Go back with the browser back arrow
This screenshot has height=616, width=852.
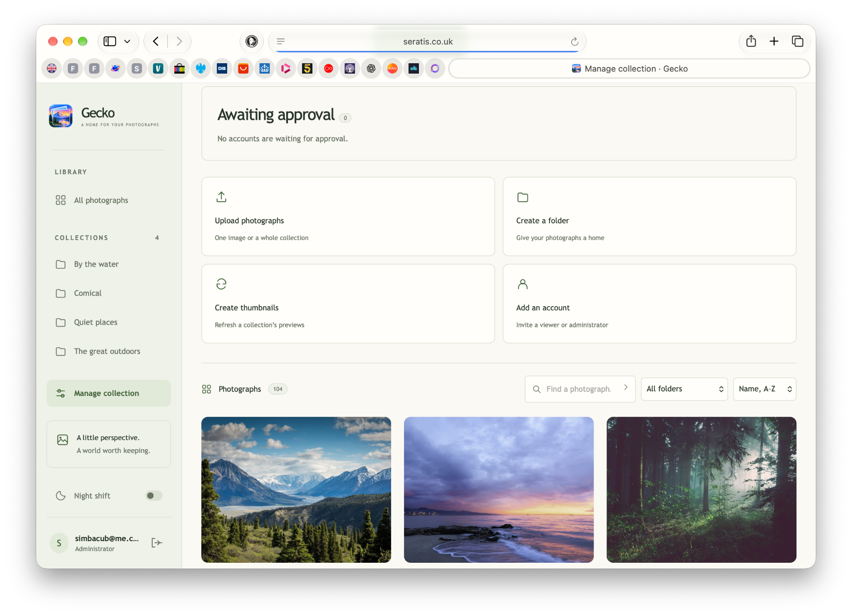tap(156, 41)
